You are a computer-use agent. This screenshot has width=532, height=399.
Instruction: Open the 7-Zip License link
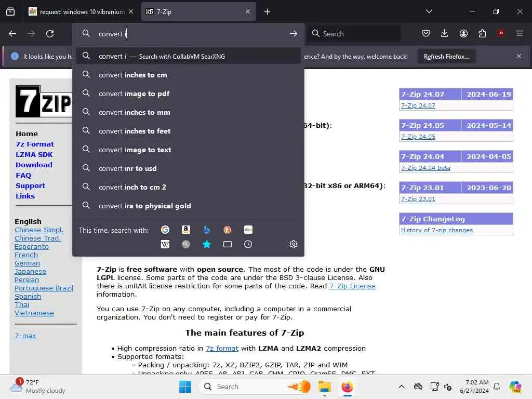pyautogui.click(x=352, y=286)
